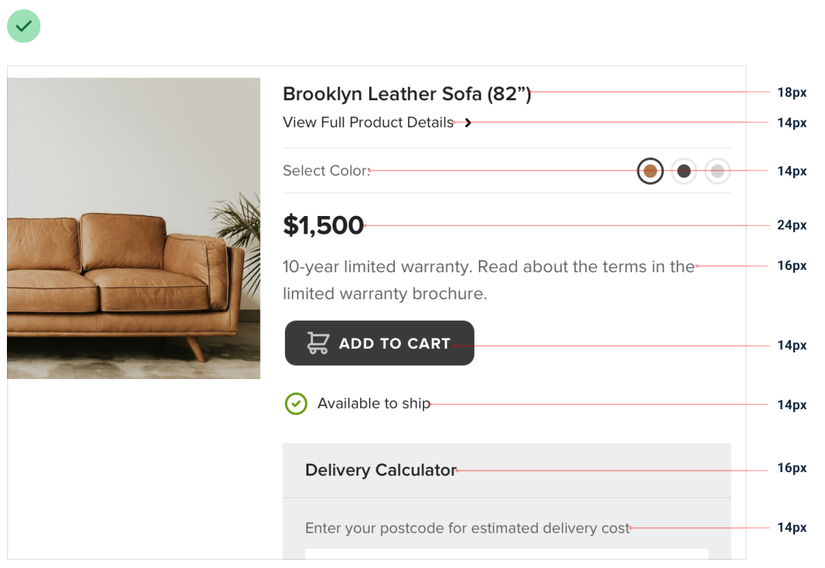The height and width of the screenshot is (568, 825).
Task: Click the ADD TO CART button
Action: coord(379,343)
